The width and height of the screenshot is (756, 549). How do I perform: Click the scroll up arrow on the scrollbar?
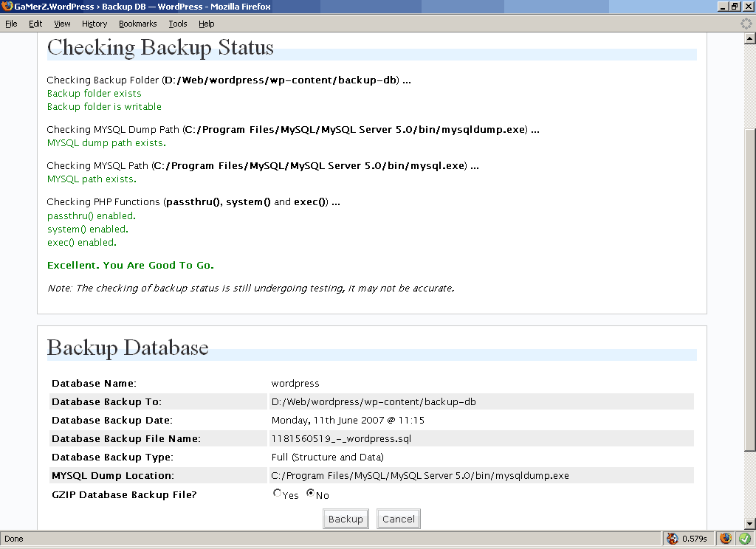749,39
